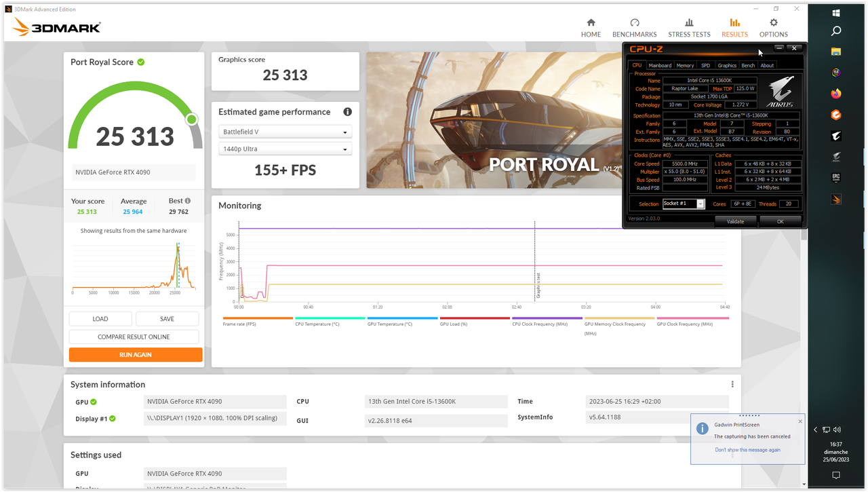Switch to SPD tab in CPU-Z

(705, 65)
